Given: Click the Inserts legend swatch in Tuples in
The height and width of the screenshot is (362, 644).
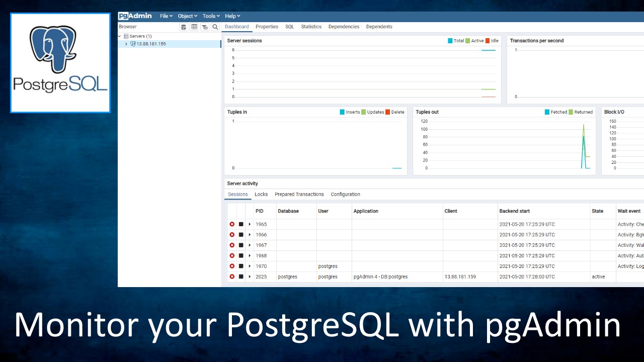Looking at the screenshot, I should [x=342, y=112].
